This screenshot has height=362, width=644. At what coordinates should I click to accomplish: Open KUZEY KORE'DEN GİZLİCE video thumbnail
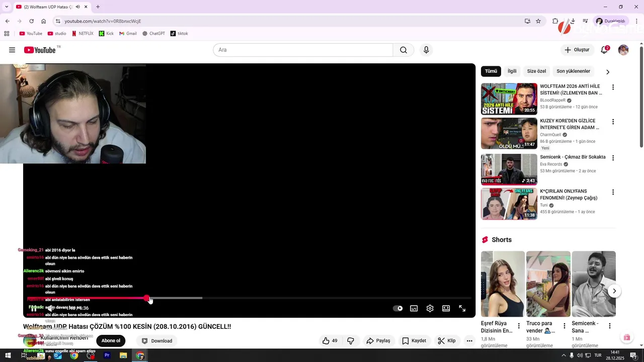coord(509,134)
